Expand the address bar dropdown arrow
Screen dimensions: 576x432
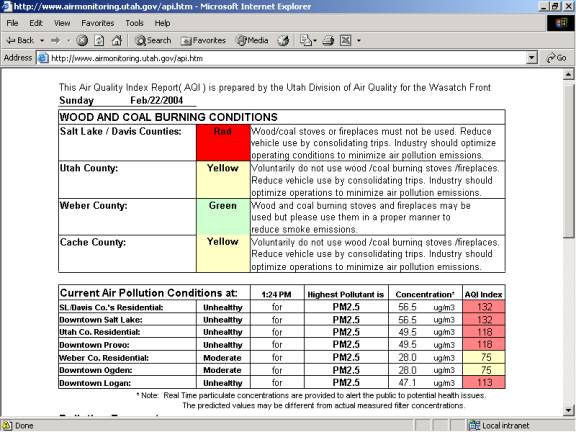point(532,58)
